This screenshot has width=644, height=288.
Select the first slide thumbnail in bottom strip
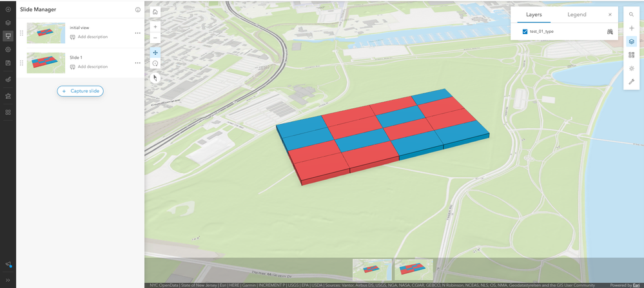tap(372, 269)
